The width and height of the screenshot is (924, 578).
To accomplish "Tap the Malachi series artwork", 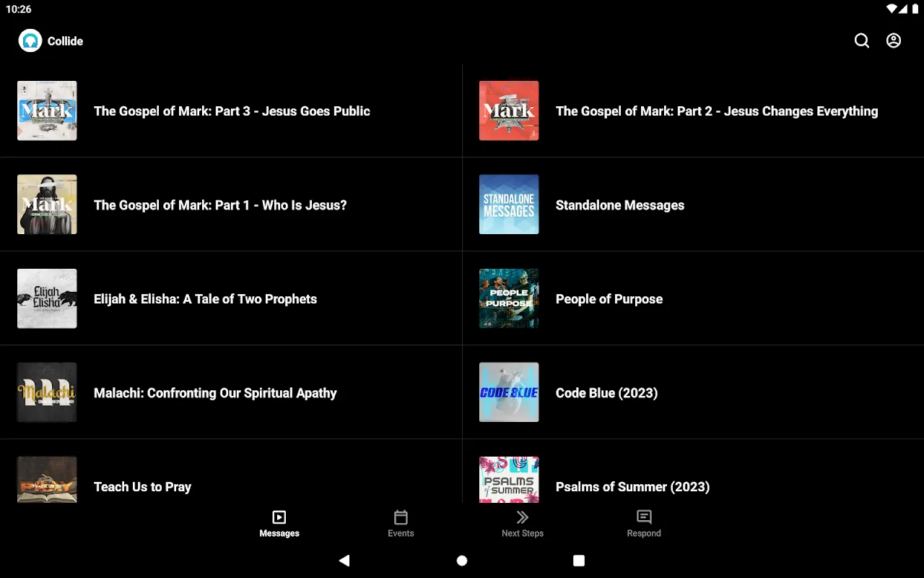I will click(x=47, y=392).
